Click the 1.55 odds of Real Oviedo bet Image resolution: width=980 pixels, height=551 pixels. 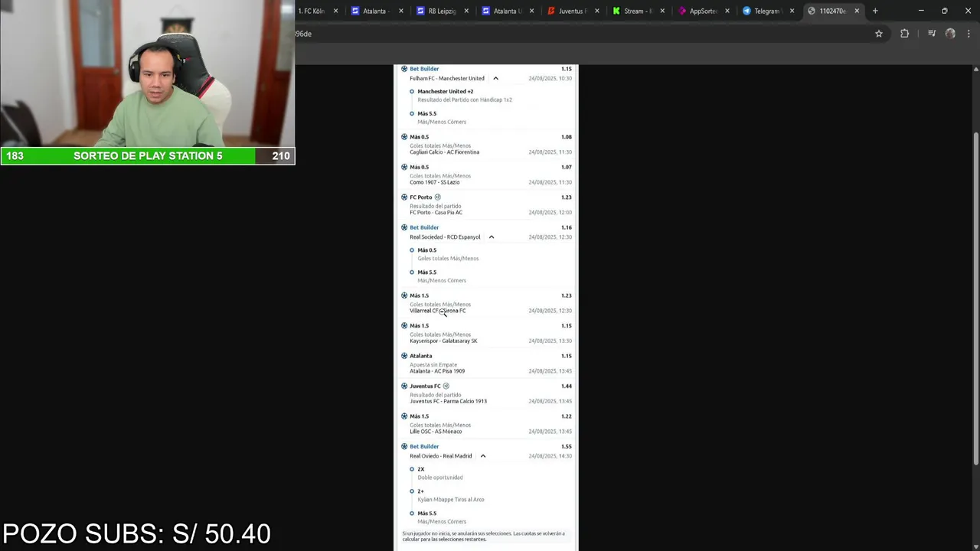point(566,446)
